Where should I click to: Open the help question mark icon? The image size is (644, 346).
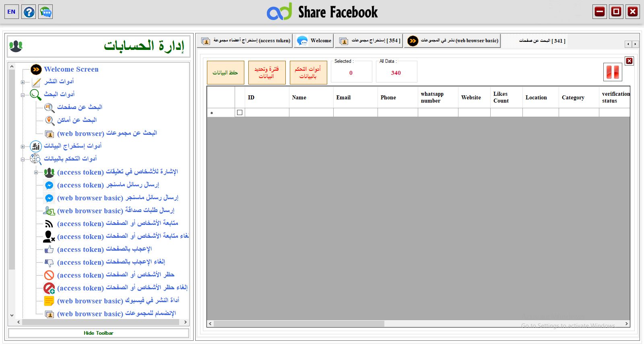pos(29,12)
